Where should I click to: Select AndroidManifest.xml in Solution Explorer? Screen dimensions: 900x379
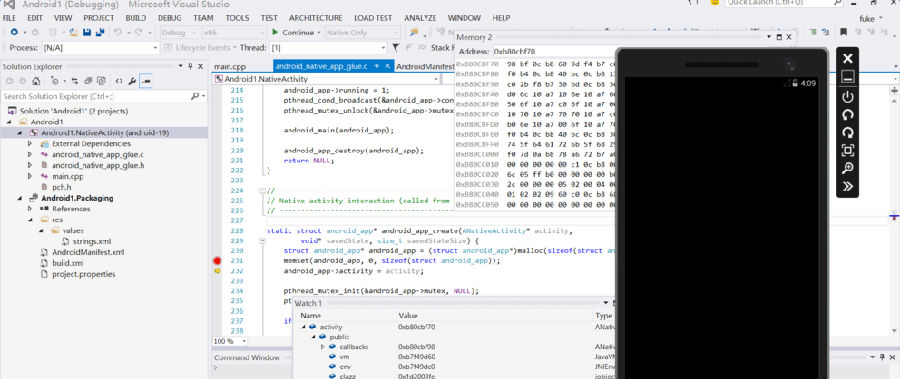(x=88, y=252)
